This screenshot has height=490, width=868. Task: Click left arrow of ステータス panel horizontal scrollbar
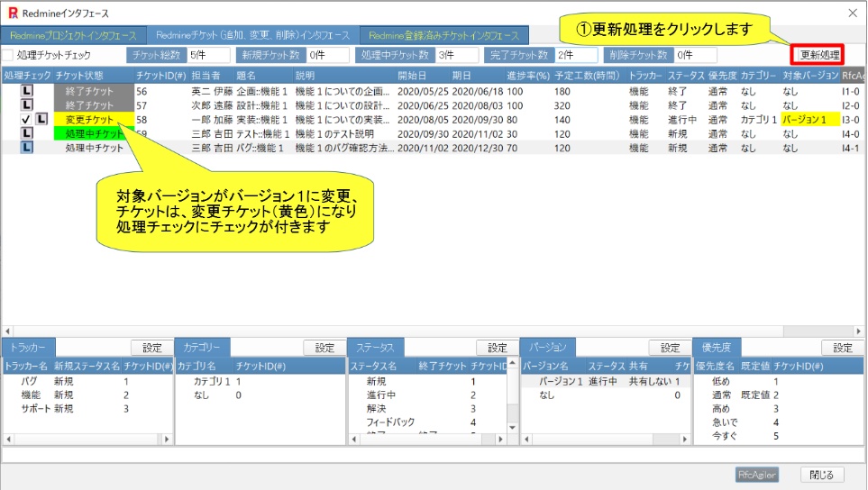point(354,439)
